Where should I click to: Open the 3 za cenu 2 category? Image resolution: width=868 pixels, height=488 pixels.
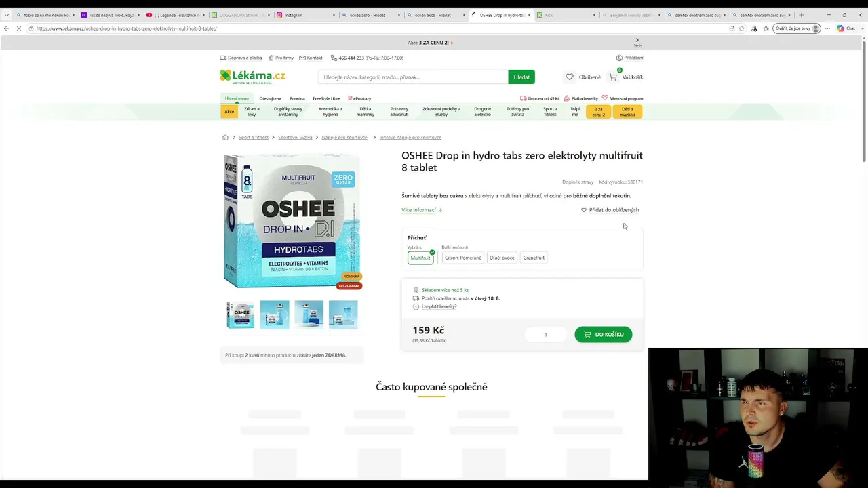(x=598, y=112)
